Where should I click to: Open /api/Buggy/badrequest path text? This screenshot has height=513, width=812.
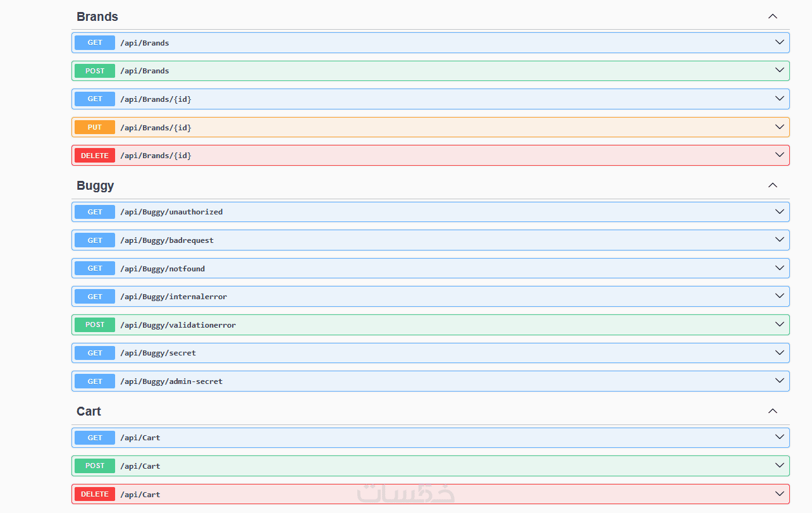click(167, 240)
